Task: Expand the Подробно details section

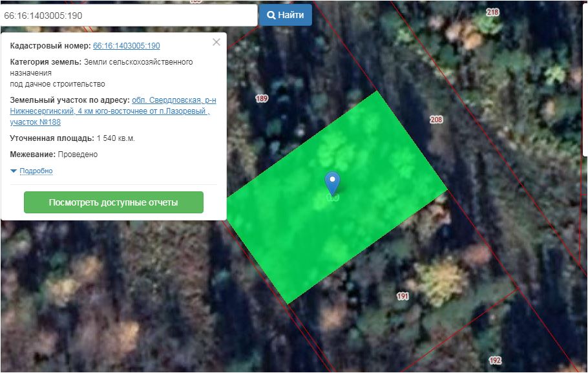Action: 36,171
